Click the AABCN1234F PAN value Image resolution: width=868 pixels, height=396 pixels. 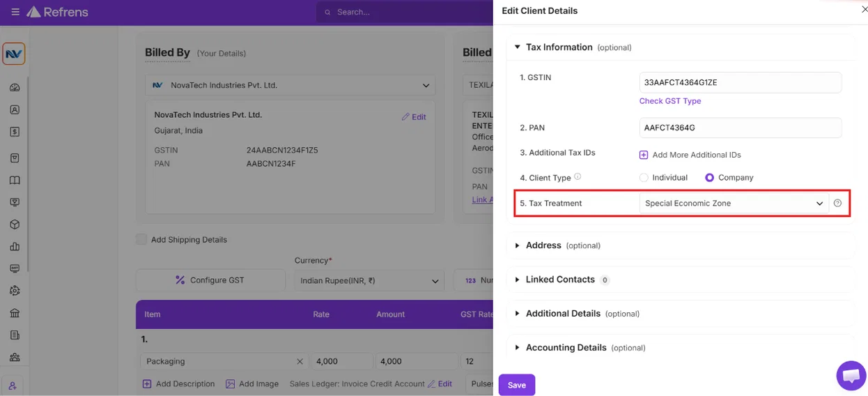271,164
